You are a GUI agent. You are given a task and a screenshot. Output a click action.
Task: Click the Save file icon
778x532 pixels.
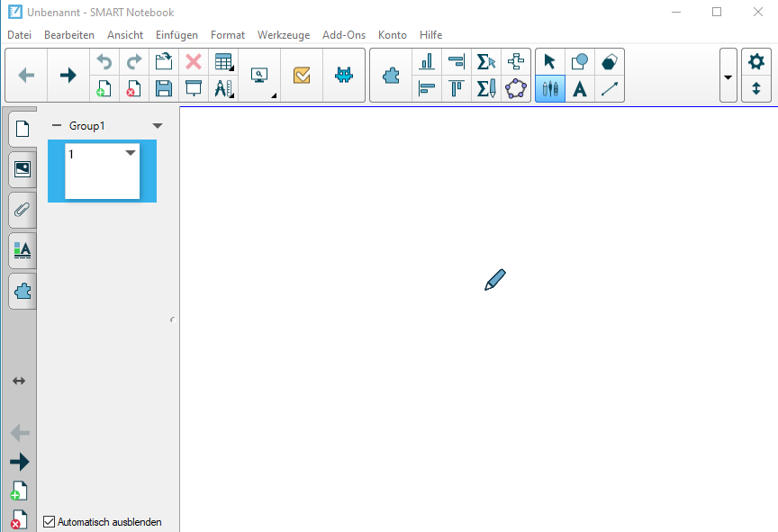164,88
